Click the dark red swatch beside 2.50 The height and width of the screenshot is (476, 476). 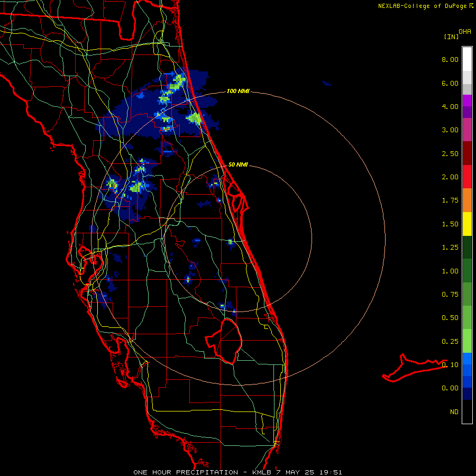[467, 153]
